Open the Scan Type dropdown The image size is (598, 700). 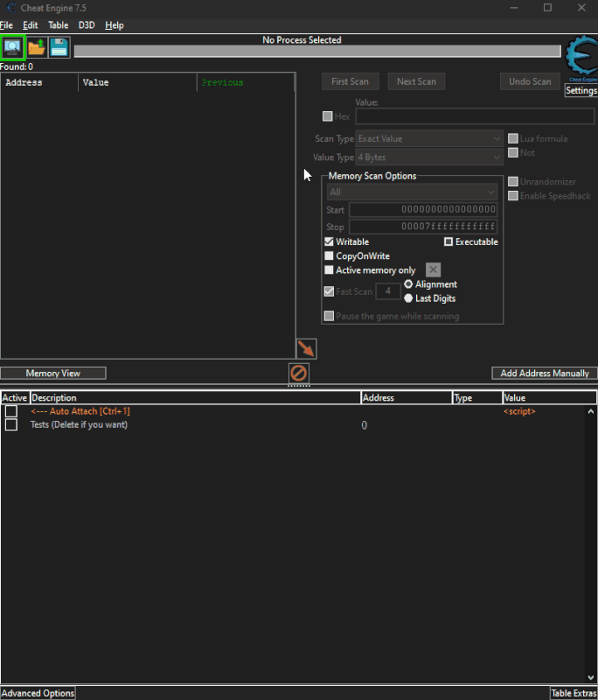[429, 139]
